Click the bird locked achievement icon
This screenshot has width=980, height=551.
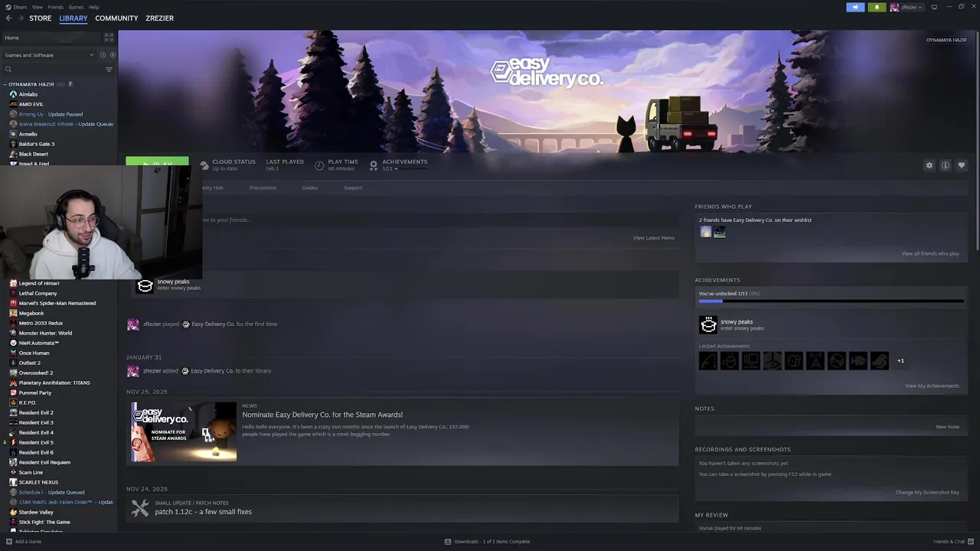point(880,360)
